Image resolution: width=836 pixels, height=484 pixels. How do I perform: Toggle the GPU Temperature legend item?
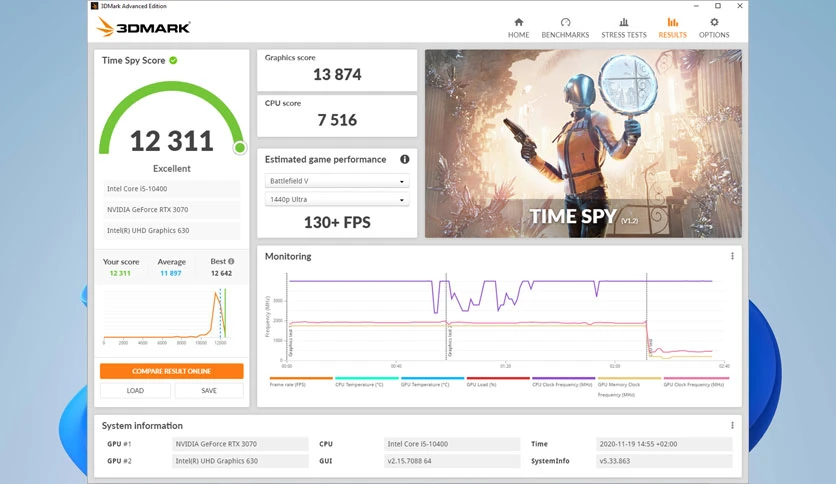(x=432, y=382)
